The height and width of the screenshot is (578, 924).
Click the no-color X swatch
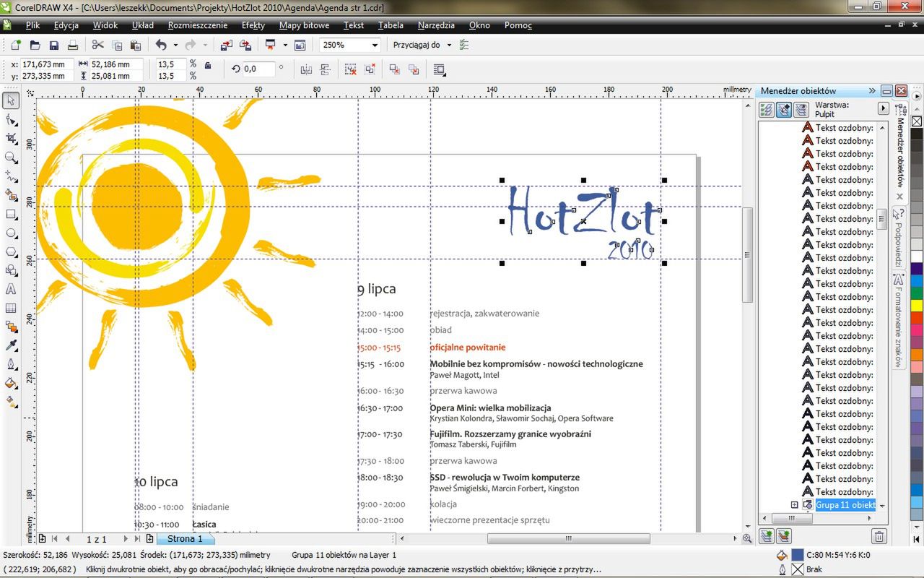(917, 121)
